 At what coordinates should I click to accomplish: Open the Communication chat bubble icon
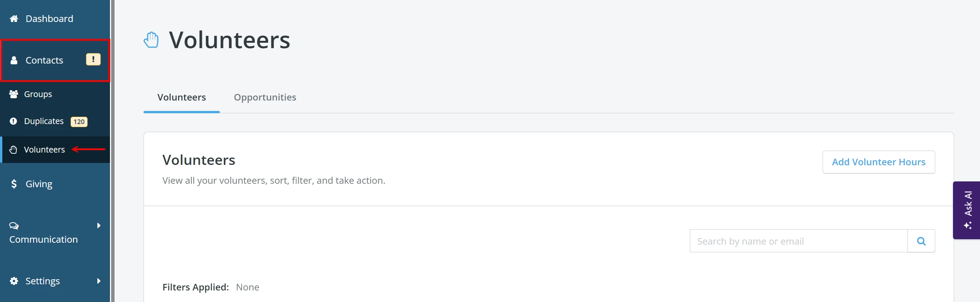pos(14,226)
